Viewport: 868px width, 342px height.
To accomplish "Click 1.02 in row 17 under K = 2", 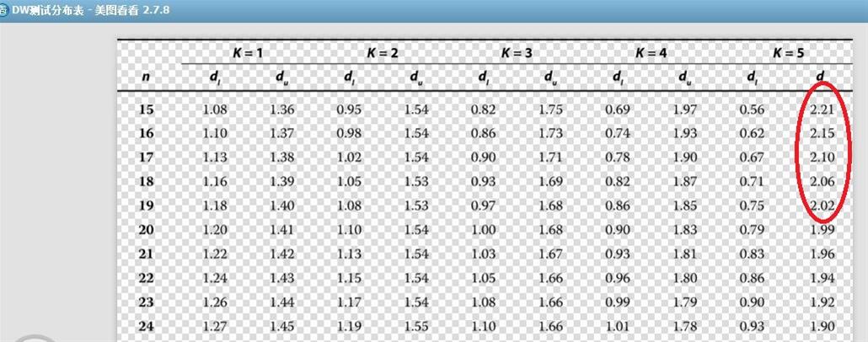I will pyautogui.click(x=349, y=158).
